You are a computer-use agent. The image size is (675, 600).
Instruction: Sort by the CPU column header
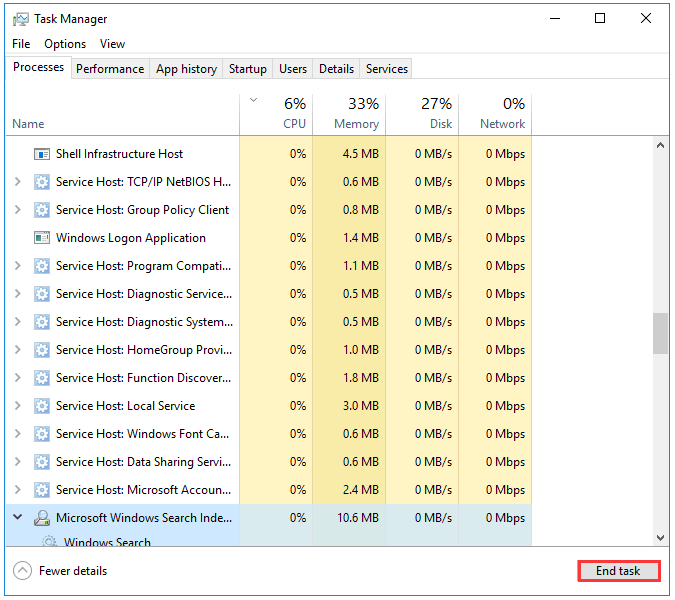pyautogui.click(x=276, y=114)
